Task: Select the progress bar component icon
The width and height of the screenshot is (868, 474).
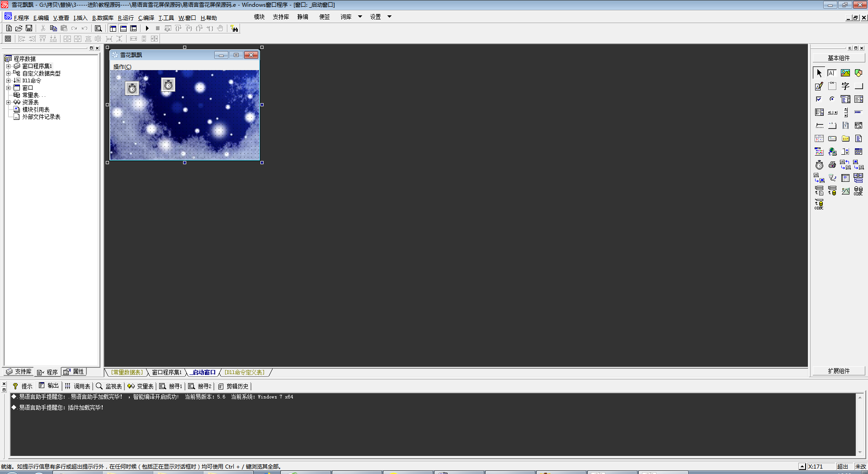Action: 859,112
